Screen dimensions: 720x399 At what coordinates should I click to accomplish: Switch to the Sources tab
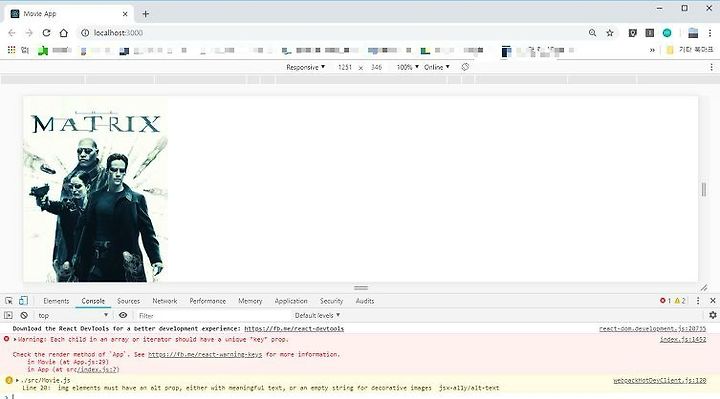[x=129, y=301]
